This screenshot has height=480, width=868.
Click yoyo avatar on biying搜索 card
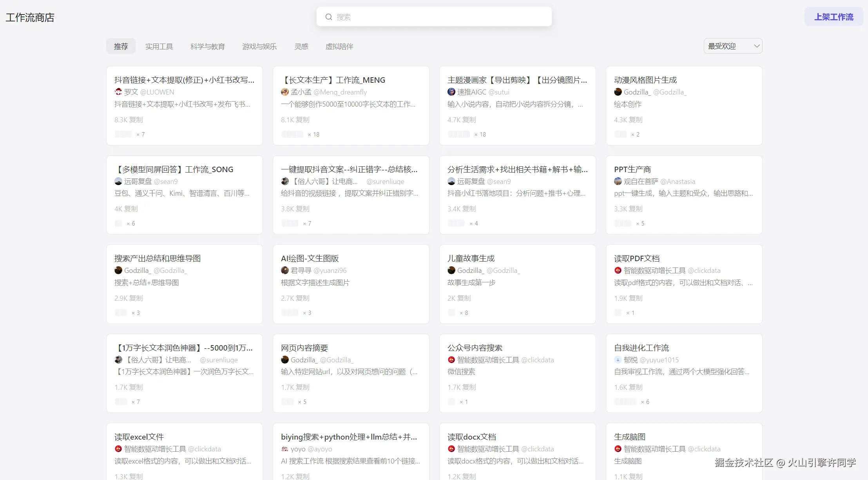285,449
